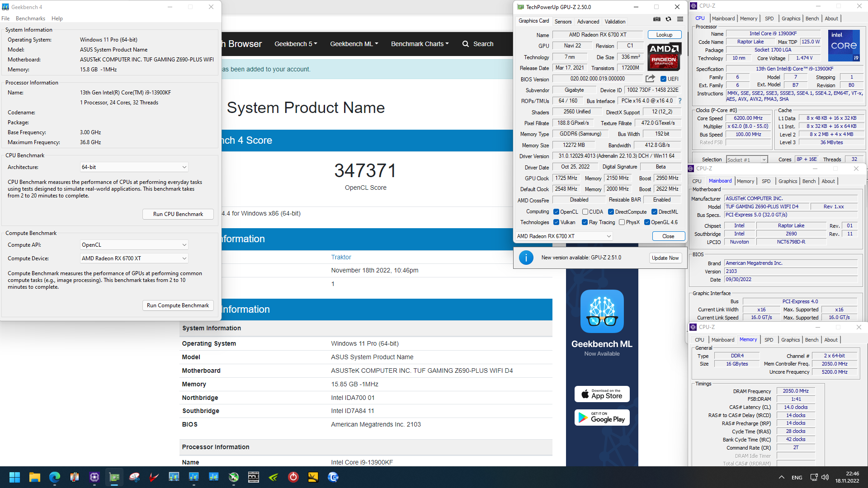868x488 pixels.
Task: Open the Geekbench 4 File menu
Action: tap(5, 19)
